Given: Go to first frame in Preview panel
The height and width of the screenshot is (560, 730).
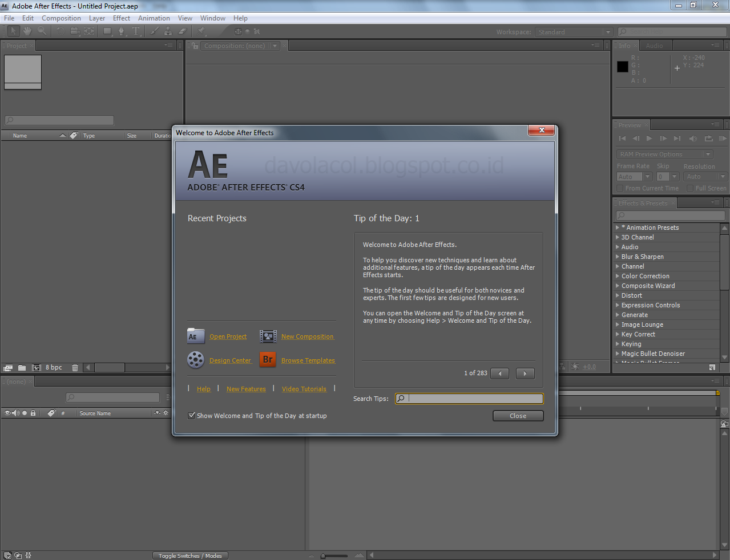Looking at the screenshot, I should [x=622, y=139].
